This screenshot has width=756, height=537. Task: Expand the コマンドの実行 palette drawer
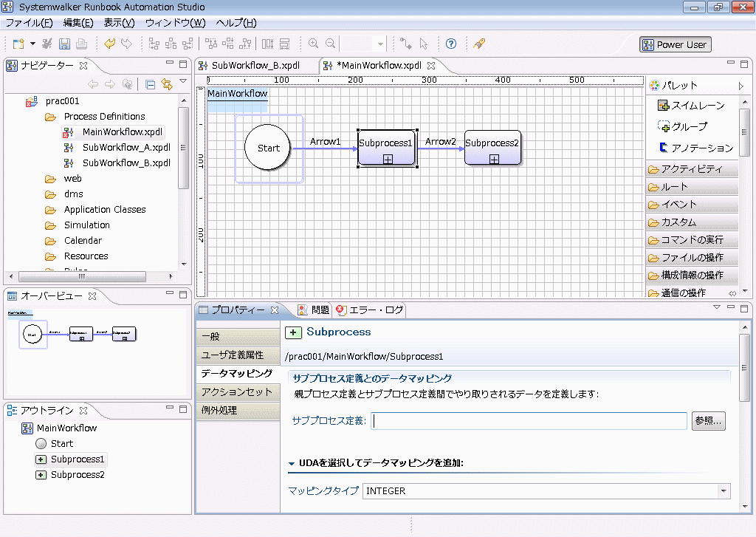692,240
